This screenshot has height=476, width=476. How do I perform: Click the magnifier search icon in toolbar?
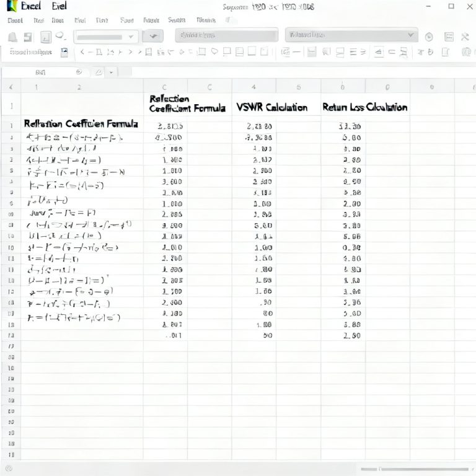click(60, 36)
